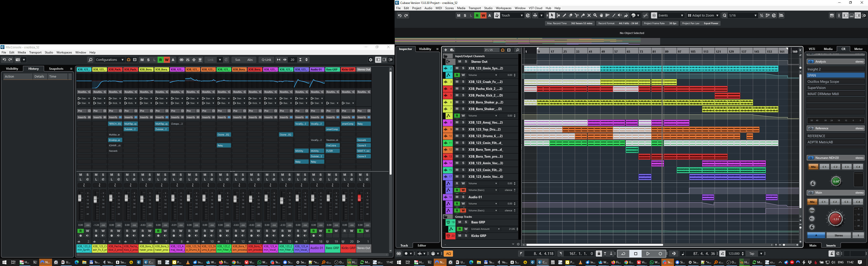Viewport: 868px width, 266px height.
Task: Toggle Cycle mode in the transport bar
Action: coord(623,253)
